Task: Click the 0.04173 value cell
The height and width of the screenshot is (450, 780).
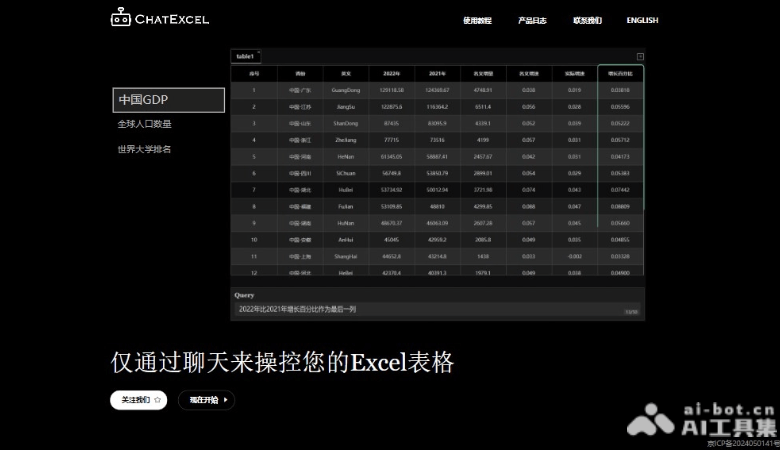Action: [620, 157]
